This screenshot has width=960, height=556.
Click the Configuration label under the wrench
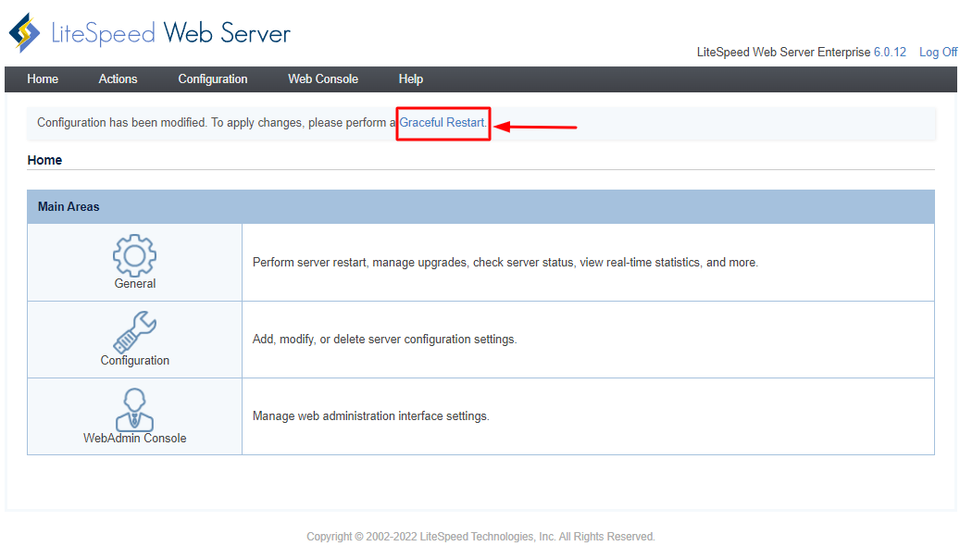[x=135, y=361]
